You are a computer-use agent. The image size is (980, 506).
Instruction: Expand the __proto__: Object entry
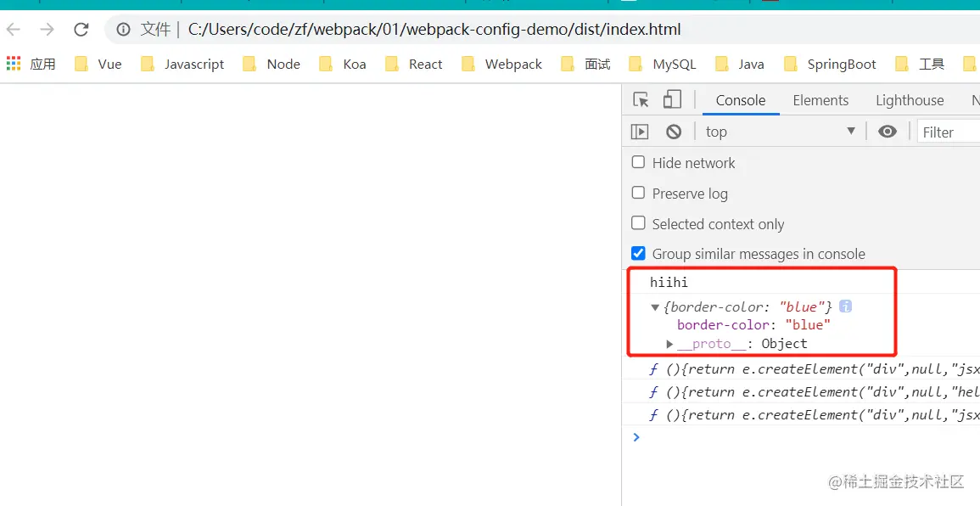[669, 343]
